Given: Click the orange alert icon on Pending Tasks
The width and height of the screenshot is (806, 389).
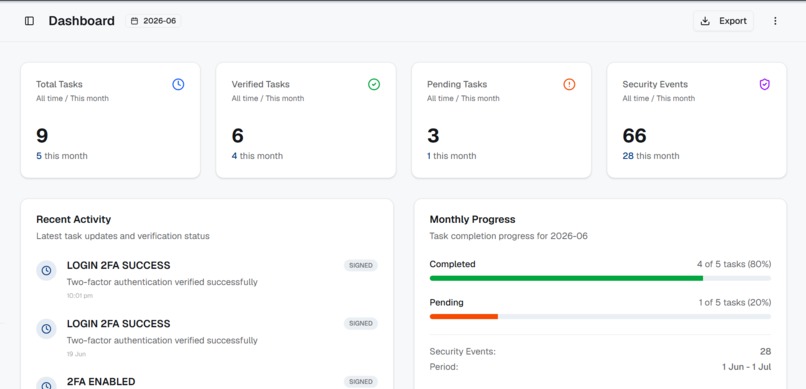Looking at the screenshot, I should (569, 84).
